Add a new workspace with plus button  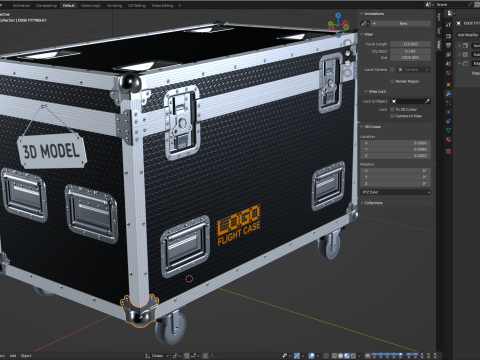[x=179, y=5]
